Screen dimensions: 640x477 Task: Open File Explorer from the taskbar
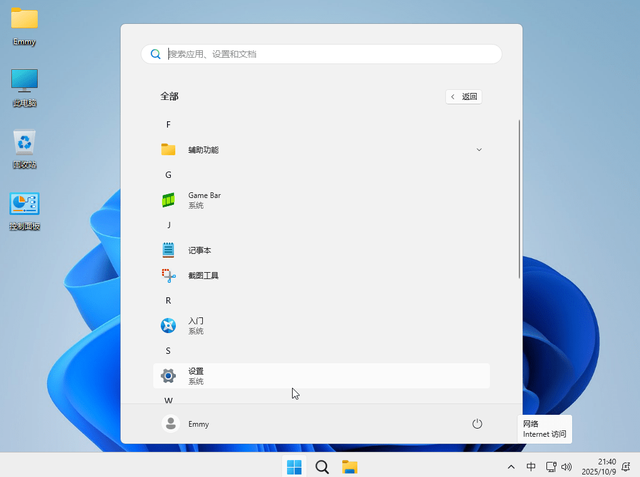pos(350,467)
